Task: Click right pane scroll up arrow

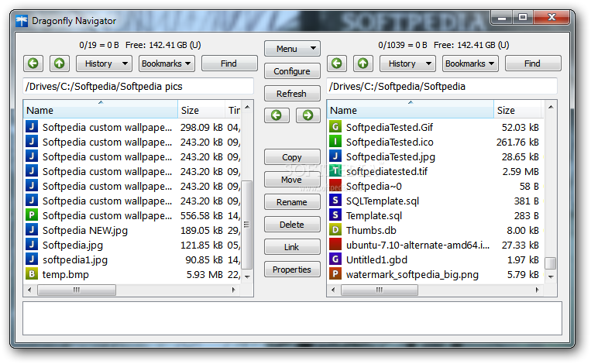Action: [x=551, y=107]
